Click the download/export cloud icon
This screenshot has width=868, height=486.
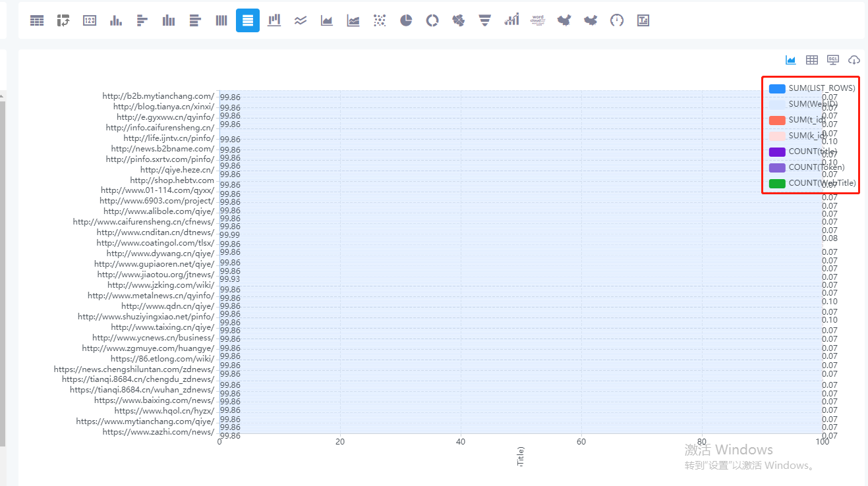[x=854, y=59]
